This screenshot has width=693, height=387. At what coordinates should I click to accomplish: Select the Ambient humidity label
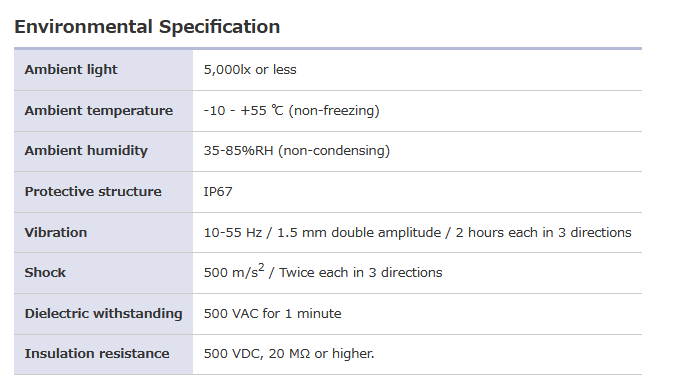pyautogui.click(x=86, y=151)
